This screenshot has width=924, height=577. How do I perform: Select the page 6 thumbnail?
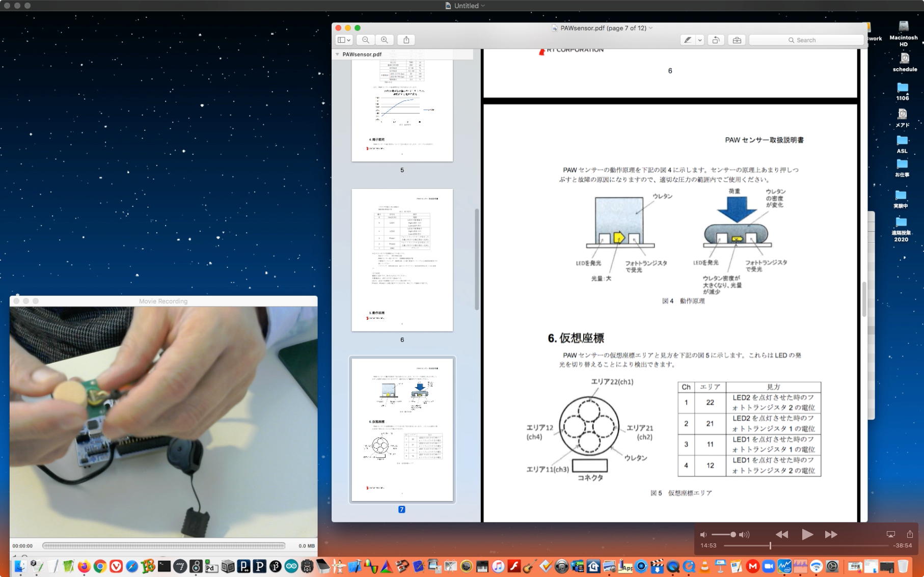point(402,260)
